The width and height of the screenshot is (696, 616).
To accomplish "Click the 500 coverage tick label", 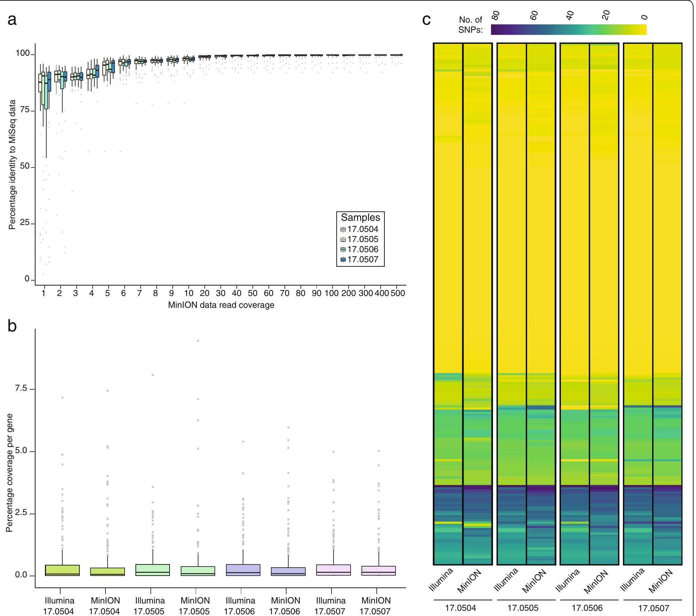I will [x=398, y=294].
